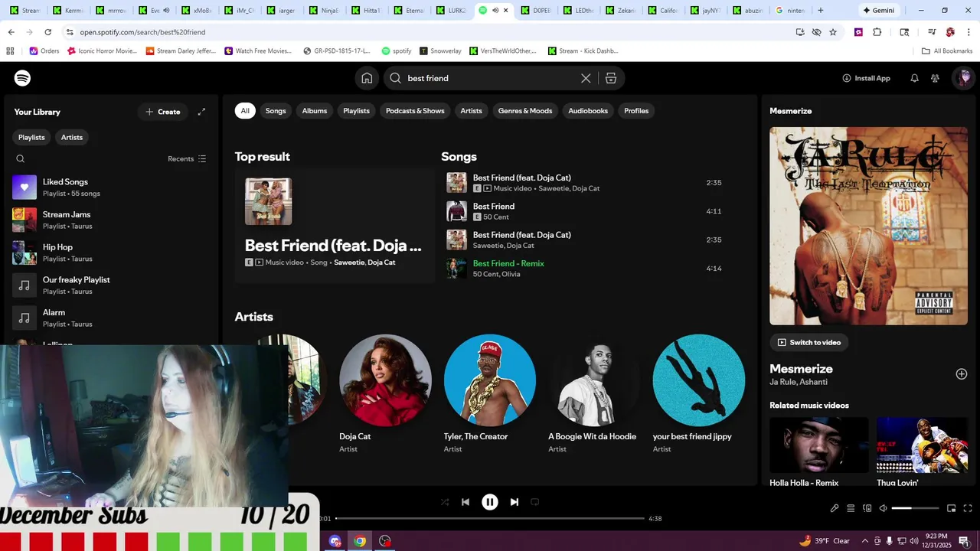Open Liked Songs playlist

111,187
